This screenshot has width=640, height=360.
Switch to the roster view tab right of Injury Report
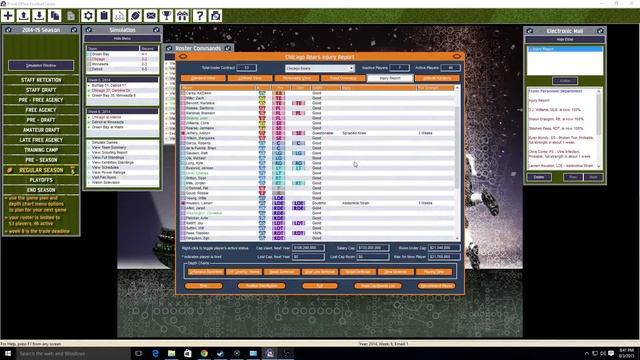437,78
